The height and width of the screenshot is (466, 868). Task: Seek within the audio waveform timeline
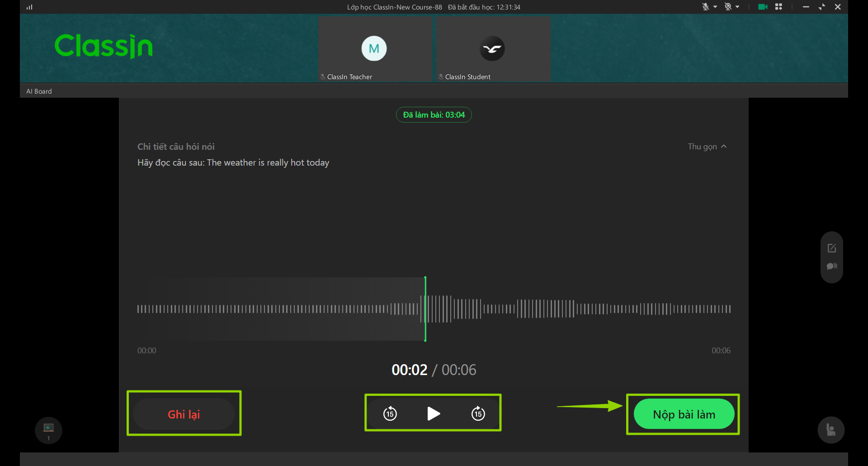tap(434, 309)
